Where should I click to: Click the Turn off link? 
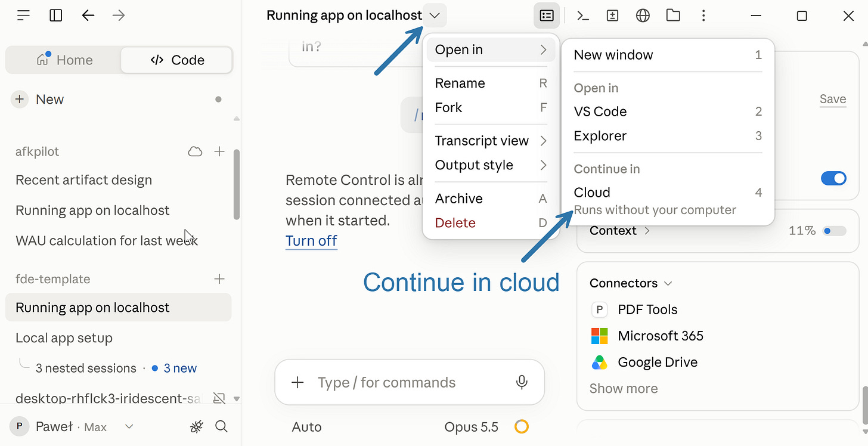(x=311, y=241)
